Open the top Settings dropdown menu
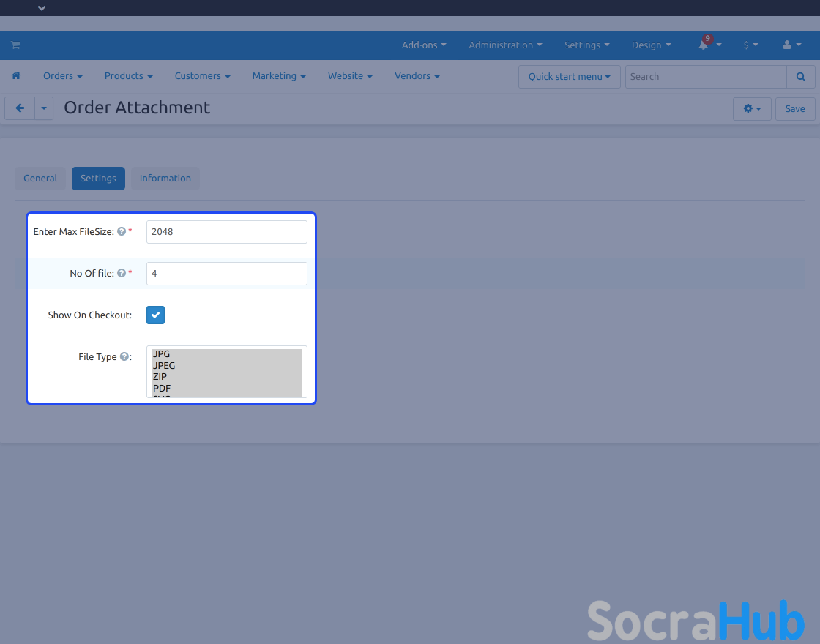Image resolution: width=820 pixels, height=644 pixels. [x=586, y=45]
